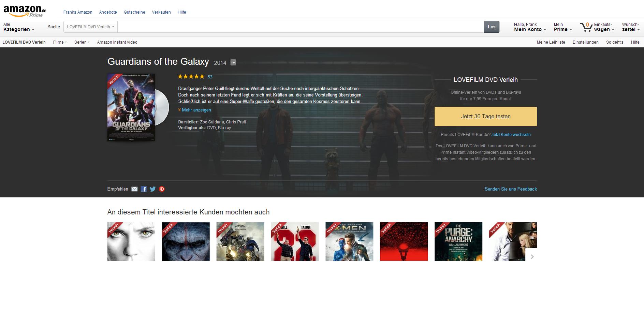Expand description with Mehr anzeigen
The image size is (644, 315).
point(194,110)
